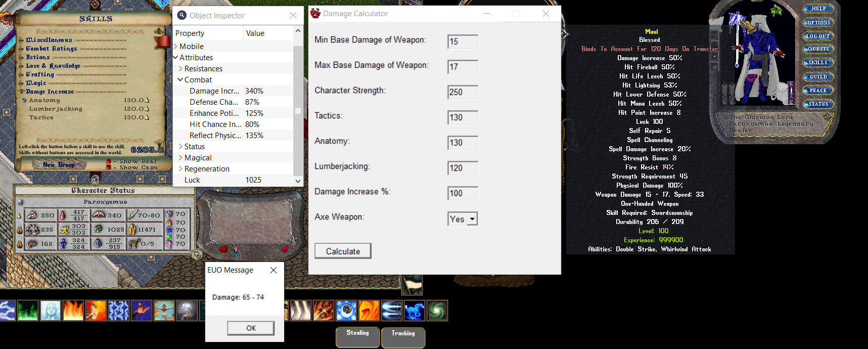Click the Object Inspector scrollbar thumb
This screenshot has height=349, width=868.
pyautogui.click(x=298, y=111)
